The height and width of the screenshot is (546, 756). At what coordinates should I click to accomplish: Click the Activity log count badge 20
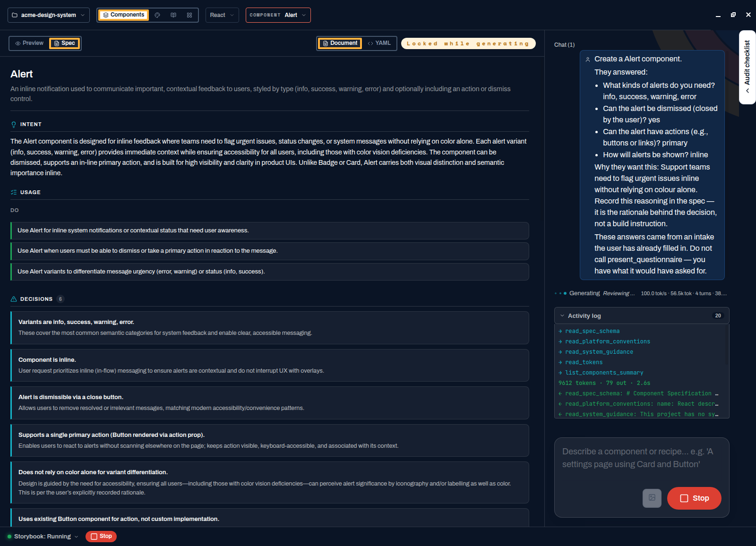(x=718, y=316)
